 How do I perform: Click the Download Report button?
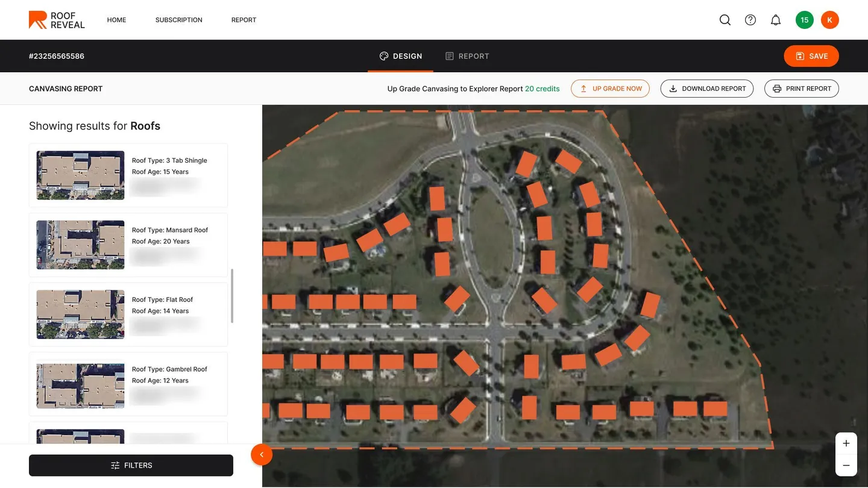[707, 89]
